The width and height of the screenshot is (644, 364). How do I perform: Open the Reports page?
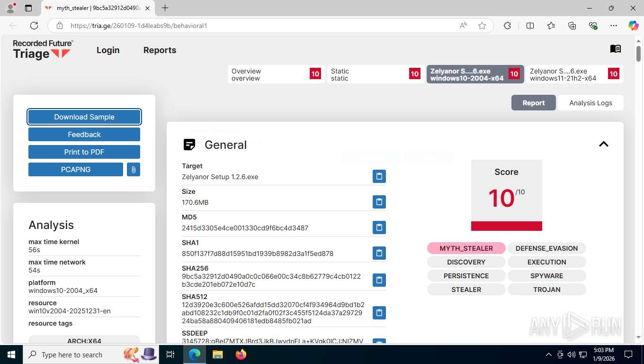(x=160, y=50)
